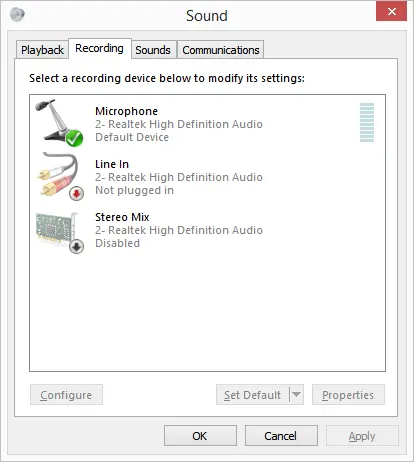Click the red not-plugged-in arrow badge

pos(77,193)
